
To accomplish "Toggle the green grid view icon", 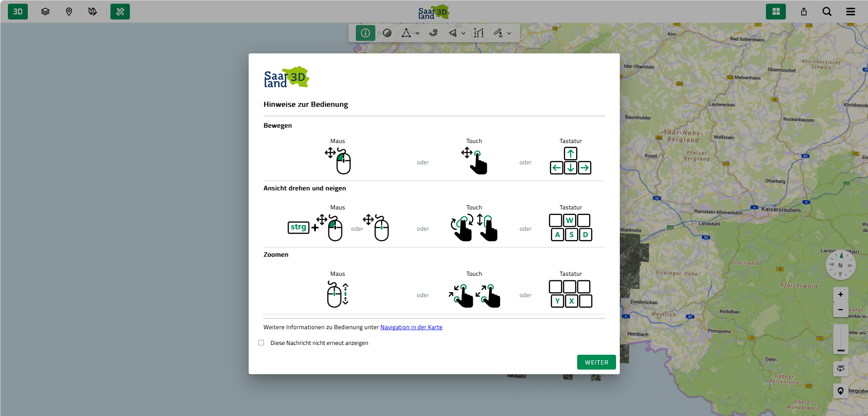I will (776, 12).
